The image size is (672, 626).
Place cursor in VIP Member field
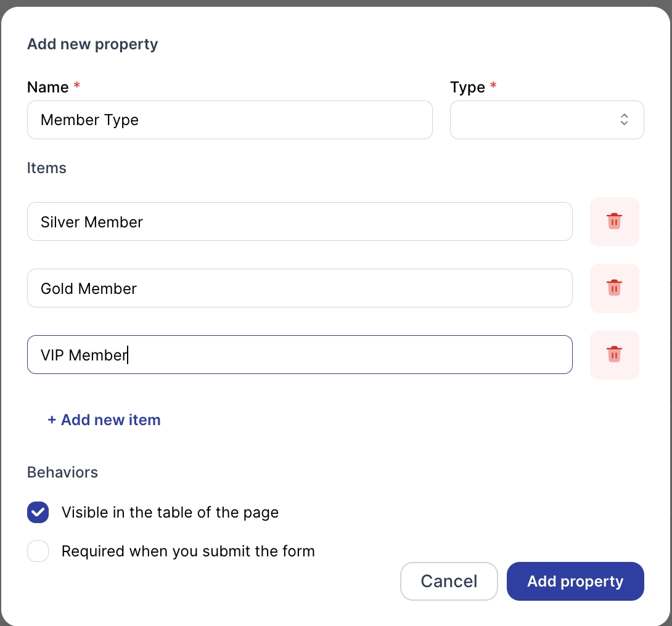pyautogui.click(x=300, y=355)
